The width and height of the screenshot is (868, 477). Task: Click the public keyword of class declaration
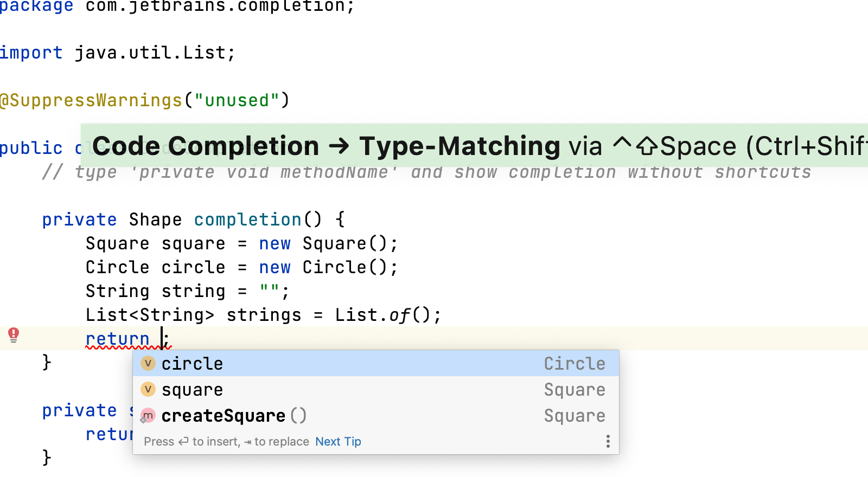pos(31,148)
